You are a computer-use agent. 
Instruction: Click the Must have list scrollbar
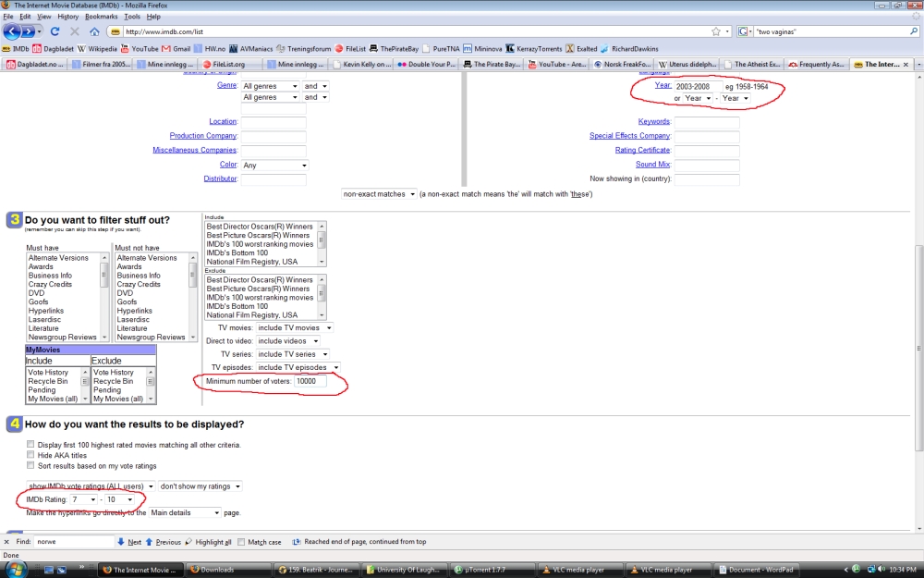click(x=104, y=297)
